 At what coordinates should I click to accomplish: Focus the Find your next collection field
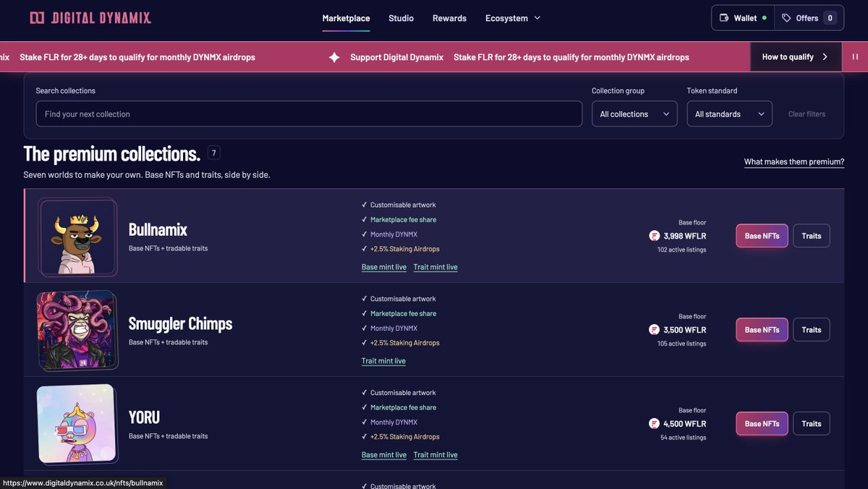pyautogui.click(x=309, y=114)
